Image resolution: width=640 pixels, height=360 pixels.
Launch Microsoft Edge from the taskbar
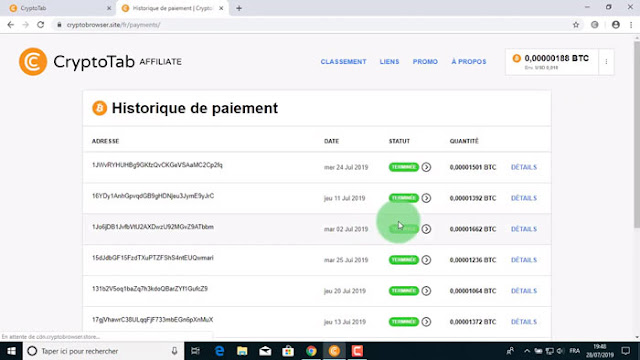219,351
